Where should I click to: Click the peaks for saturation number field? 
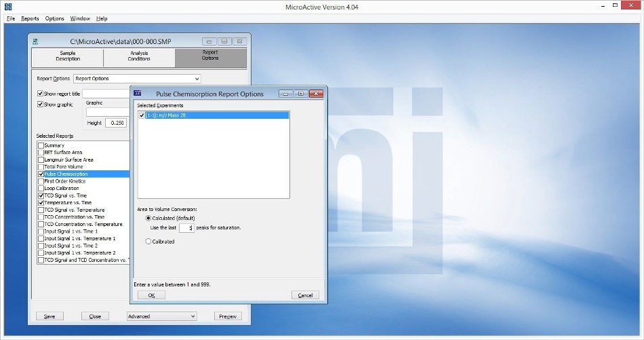(186, 228)
